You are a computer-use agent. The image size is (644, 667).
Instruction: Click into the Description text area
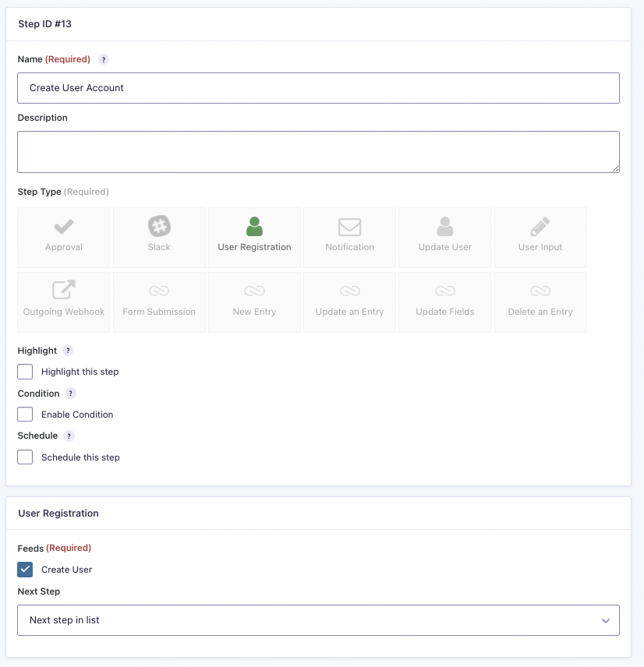pos(318,152)
